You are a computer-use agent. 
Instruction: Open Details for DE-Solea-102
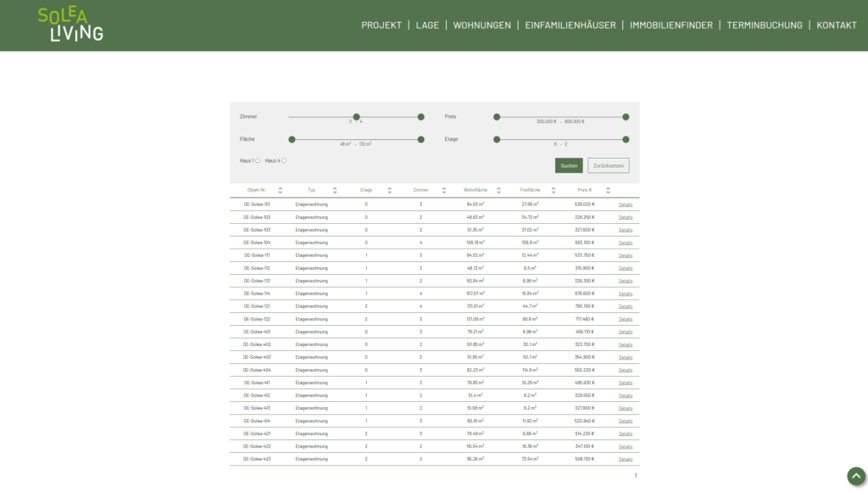click(x=626, y=217)
